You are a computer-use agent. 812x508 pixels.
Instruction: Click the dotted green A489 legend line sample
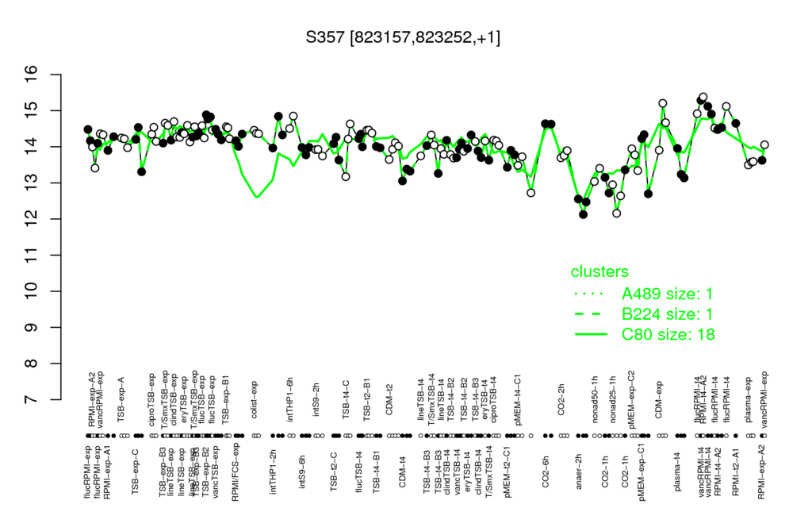(x=590, y=294)
